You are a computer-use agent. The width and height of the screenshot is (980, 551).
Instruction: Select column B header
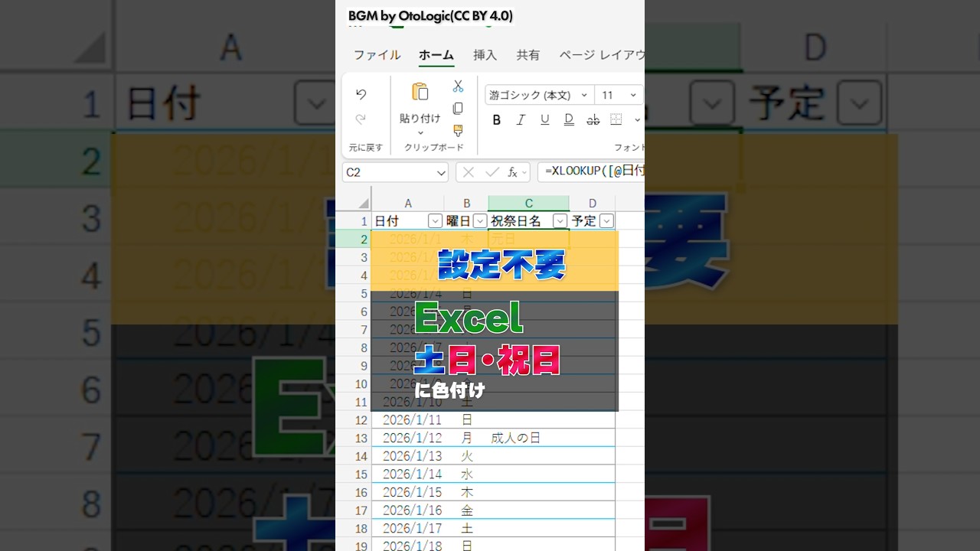(x=466, y=204)
